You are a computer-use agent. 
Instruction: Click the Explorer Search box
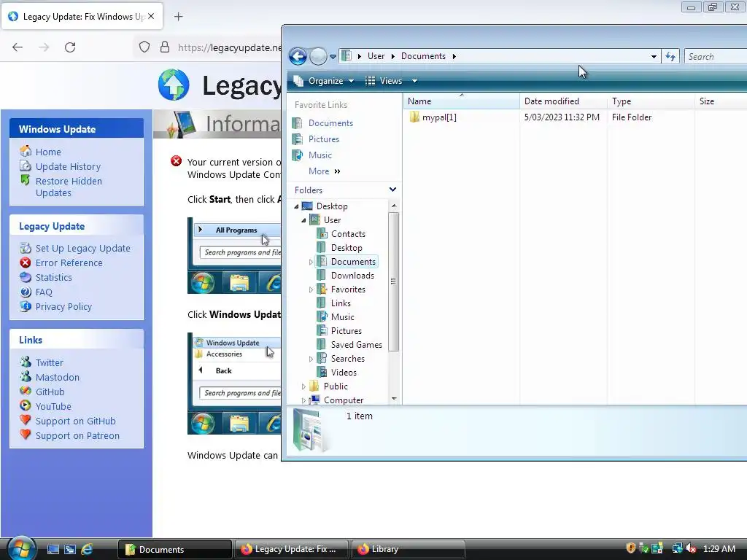pos(715,57)
